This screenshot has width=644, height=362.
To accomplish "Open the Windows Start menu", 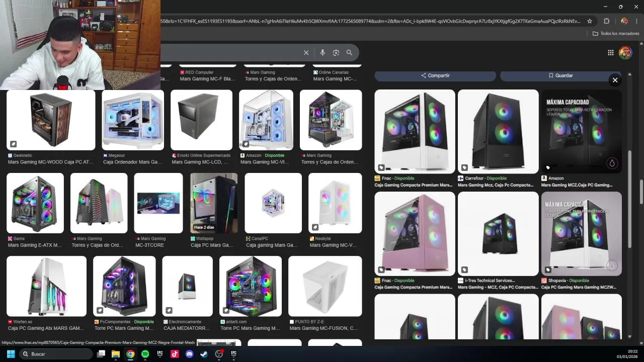I will [11, 354].
